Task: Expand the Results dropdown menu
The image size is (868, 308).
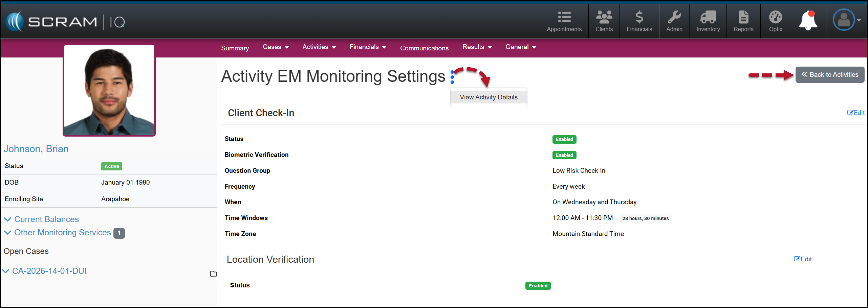Action: (x=477, y=47)
